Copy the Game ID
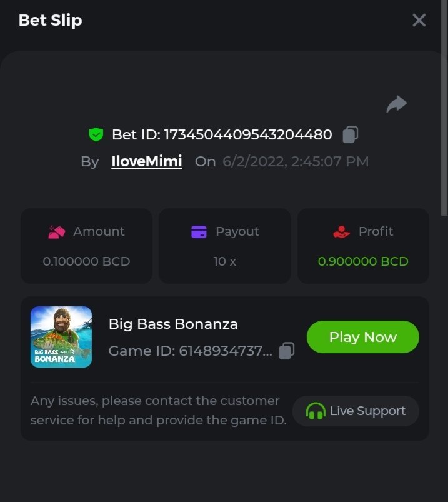This screenshot has height=502, width=448. point(286,351)
